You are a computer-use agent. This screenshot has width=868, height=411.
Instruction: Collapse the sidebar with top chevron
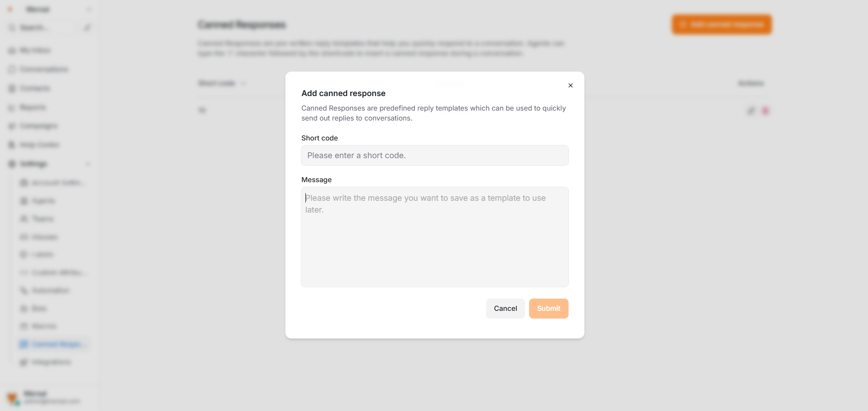coord(89,9)
